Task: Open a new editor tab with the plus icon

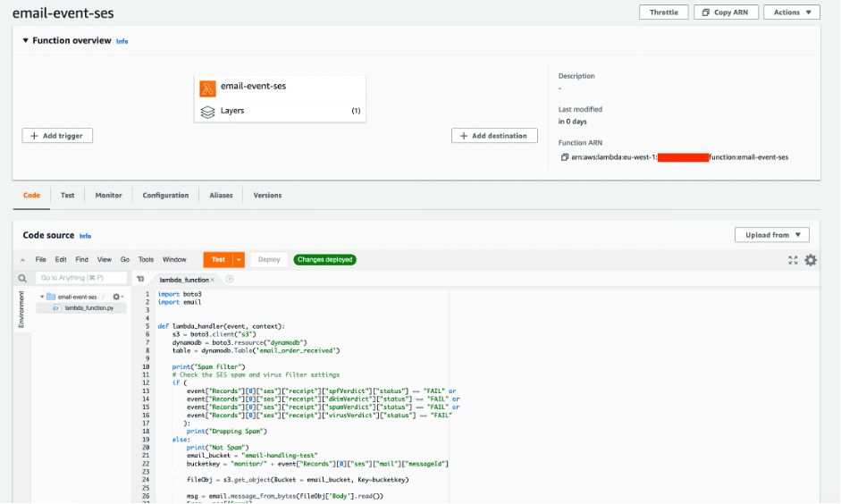Action: coord(230,279)
